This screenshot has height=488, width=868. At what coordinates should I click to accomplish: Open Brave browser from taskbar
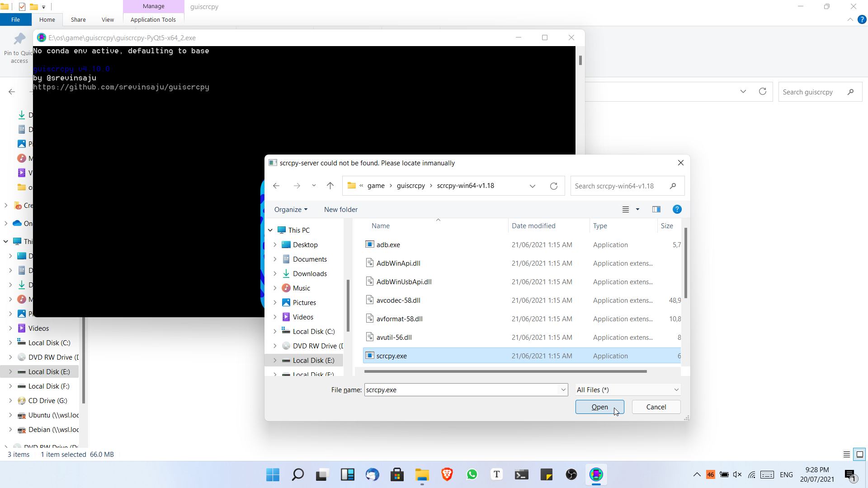click(x=447, y=474)
